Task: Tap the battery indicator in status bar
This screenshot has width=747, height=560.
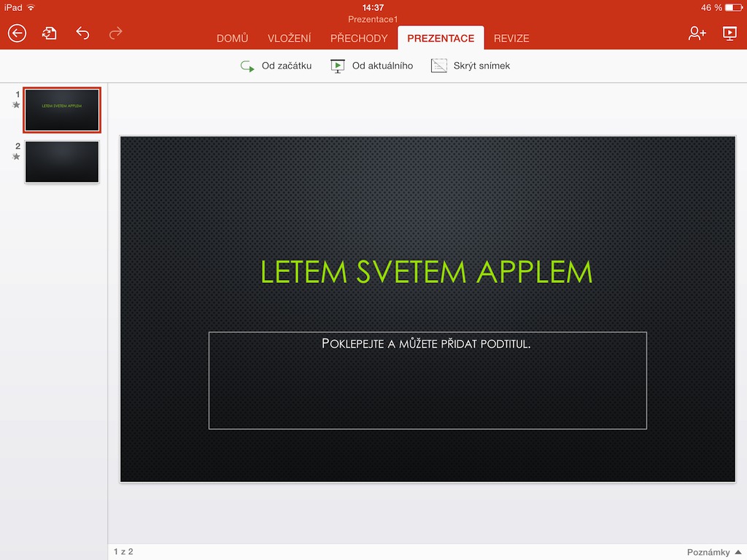Action: (734, 7)
